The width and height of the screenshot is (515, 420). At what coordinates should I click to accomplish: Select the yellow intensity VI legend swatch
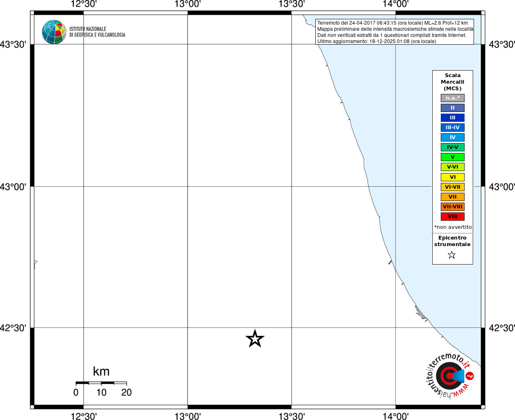[453, 177]
